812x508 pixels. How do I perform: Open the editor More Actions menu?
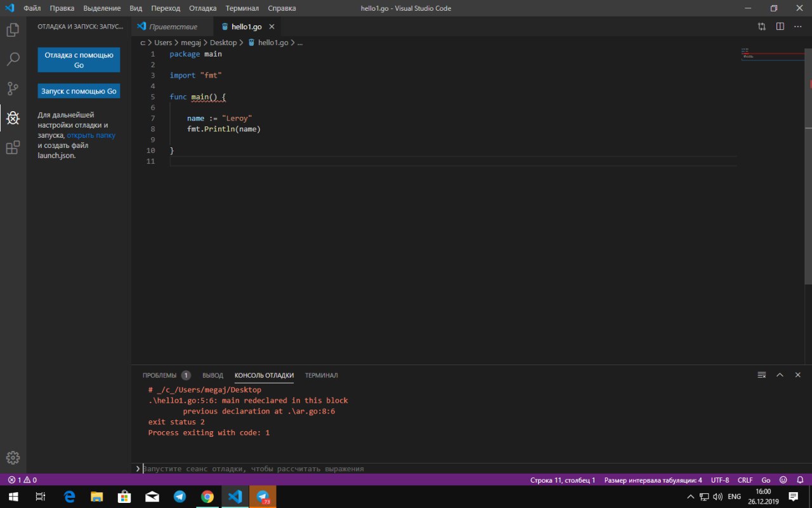(x=798, y=27)
